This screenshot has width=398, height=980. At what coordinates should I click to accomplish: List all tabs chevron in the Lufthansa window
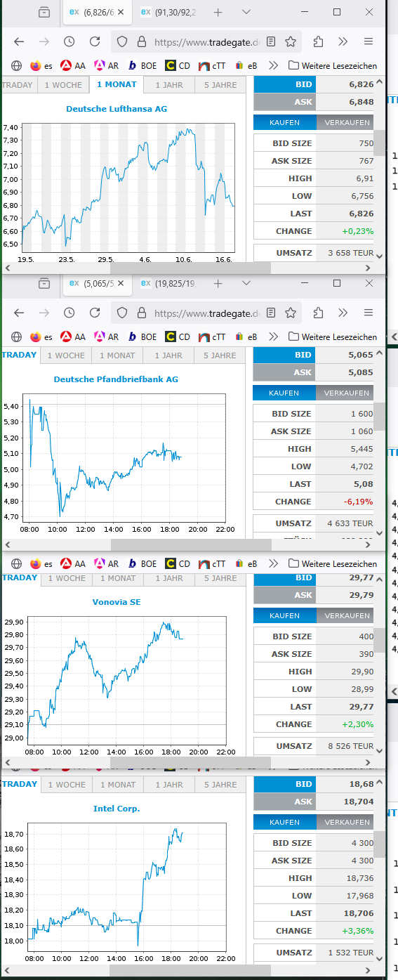246,12
